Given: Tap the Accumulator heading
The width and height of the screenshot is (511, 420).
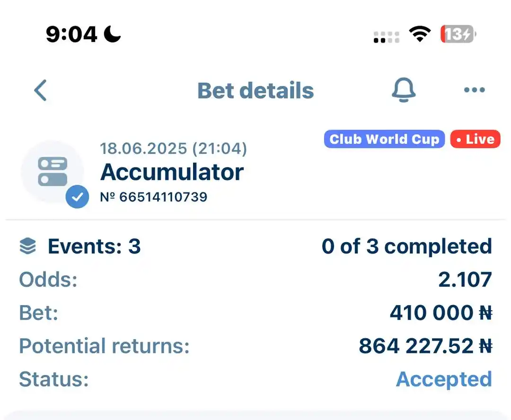Looking at the screenshot, I should 172,172.
